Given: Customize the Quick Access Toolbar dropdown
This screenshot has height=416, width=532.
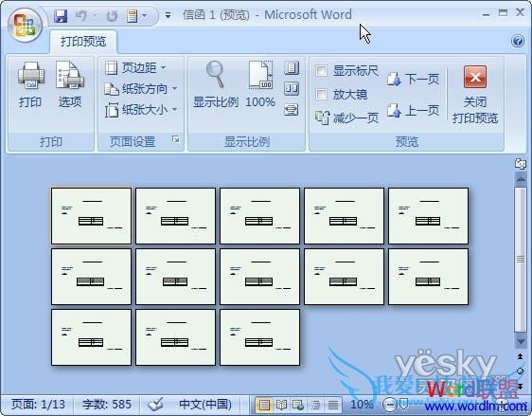Looking at the screenshot, I should click(168, 15).
